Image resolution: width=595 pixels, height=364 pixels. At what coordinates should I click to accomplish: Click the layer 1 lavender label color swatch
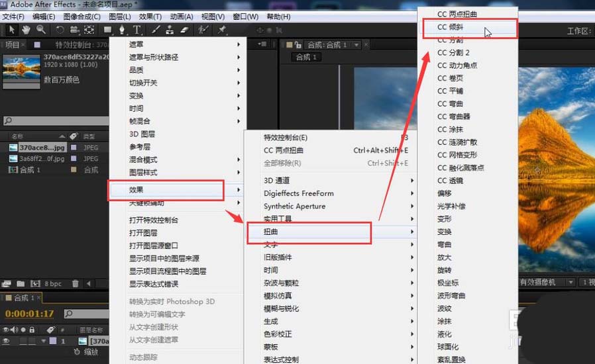[53, 341]
